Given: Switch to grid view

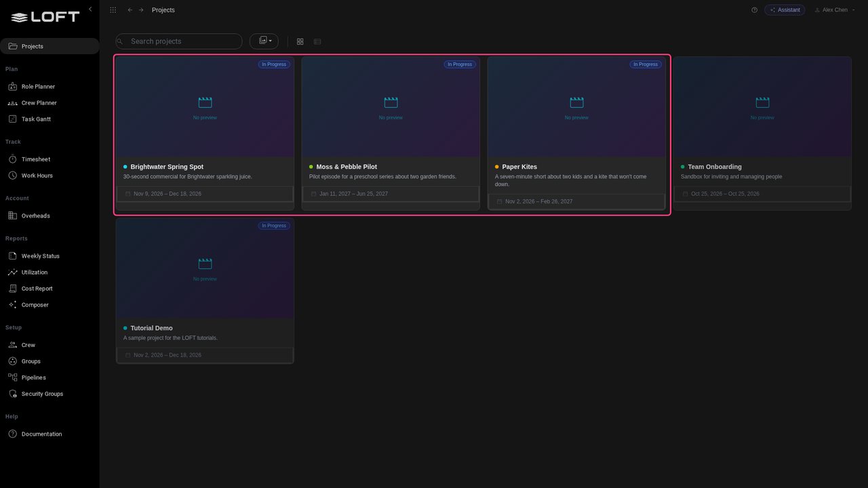Looking at the screenshot, I should tap(300, 41).
